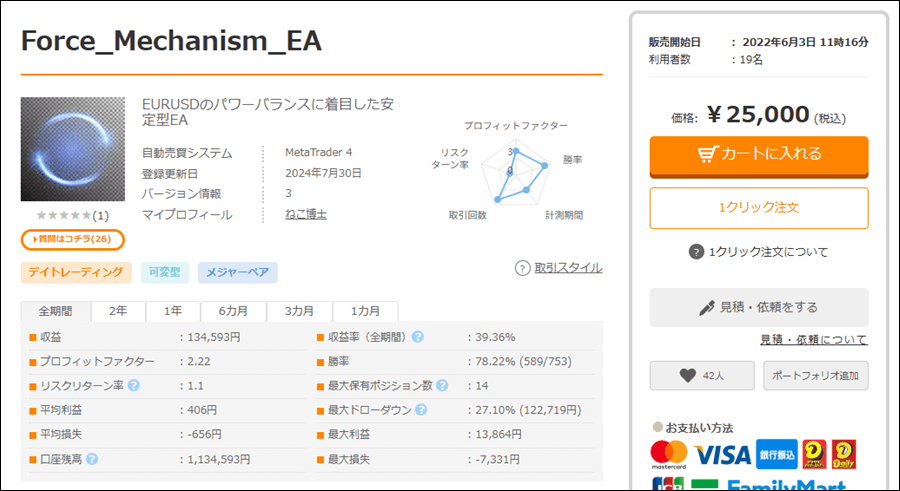Click the Force_Mechanism_EA product thumbnail image
The height and width of the screenshot is (491, 900).
click(x=73, y=149)
